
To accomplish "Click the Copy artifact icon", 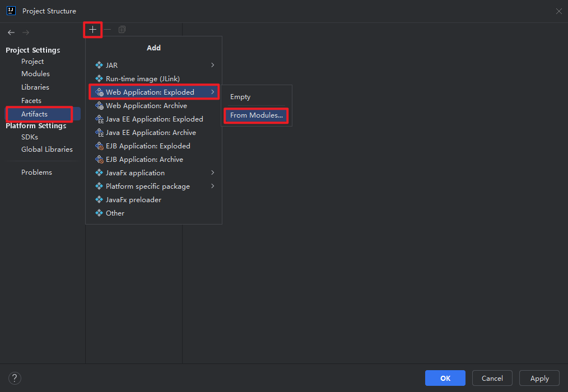I will (x=122, y=29).
